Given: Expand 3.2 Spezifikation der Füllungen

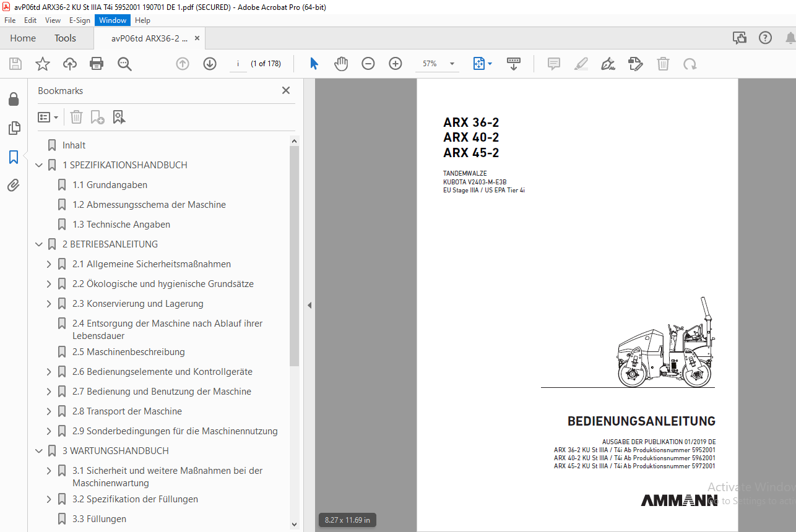Looking at the screenshot, I should tap(49, 499).
